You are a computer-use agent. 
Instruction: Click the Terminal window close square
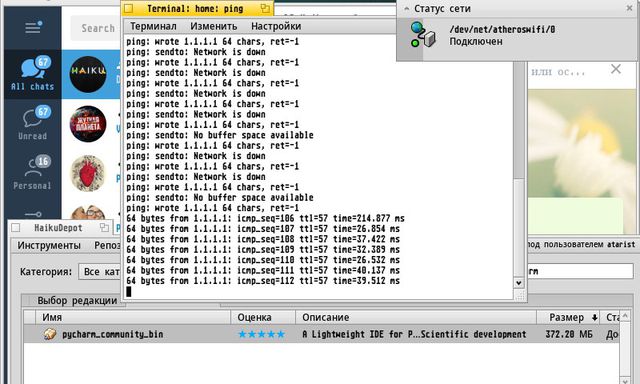pos(129,8)
